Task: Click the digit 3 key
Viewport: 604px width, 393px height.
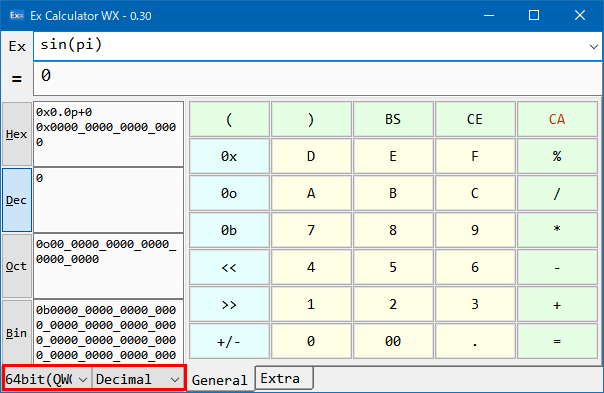Action: (475, 304)
